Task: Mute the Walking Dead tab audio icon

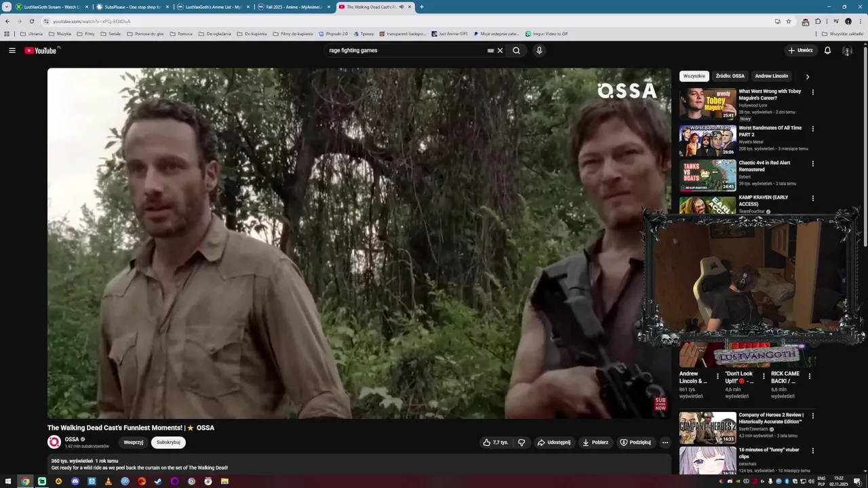Action: pos(401,7)
